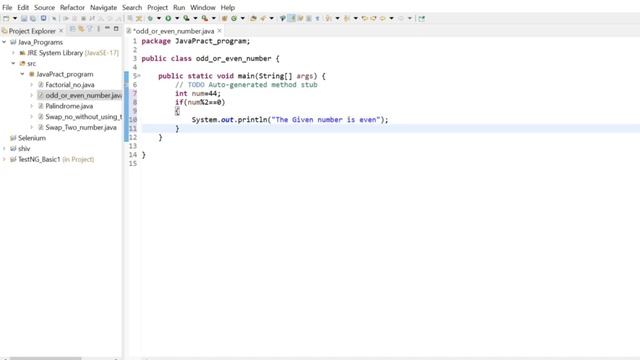Run the program with green Run icon
Image resolution: width=640 pixels, height=360 pixels.
tap(168, 18)
